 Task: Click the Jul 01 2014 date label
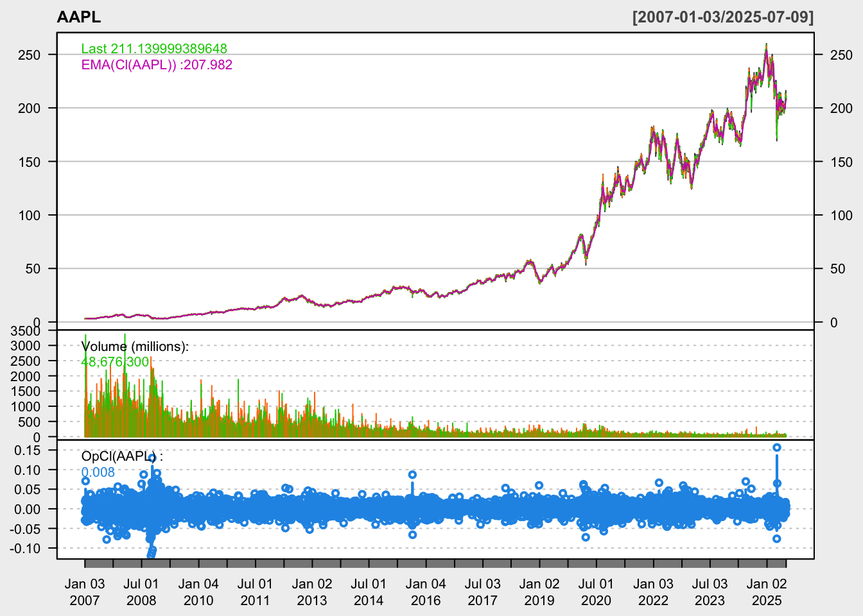(x=369, y=592)
